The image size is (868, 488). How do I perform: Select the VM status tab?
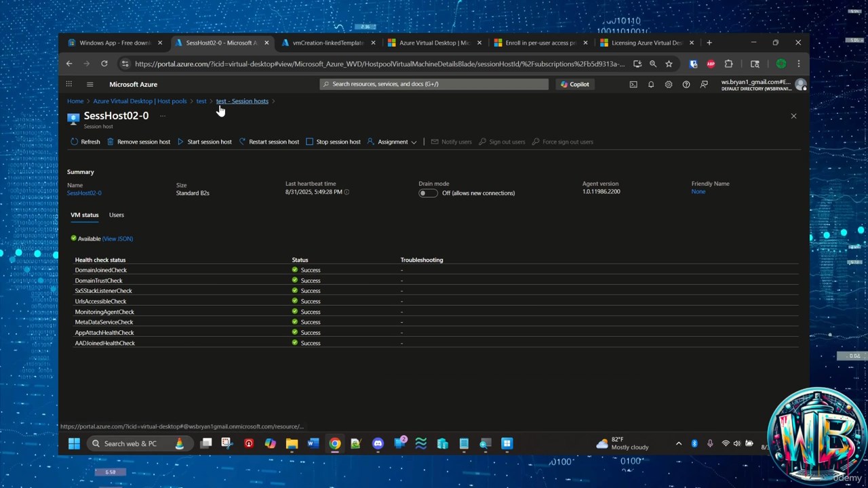[x=85, y=215]
